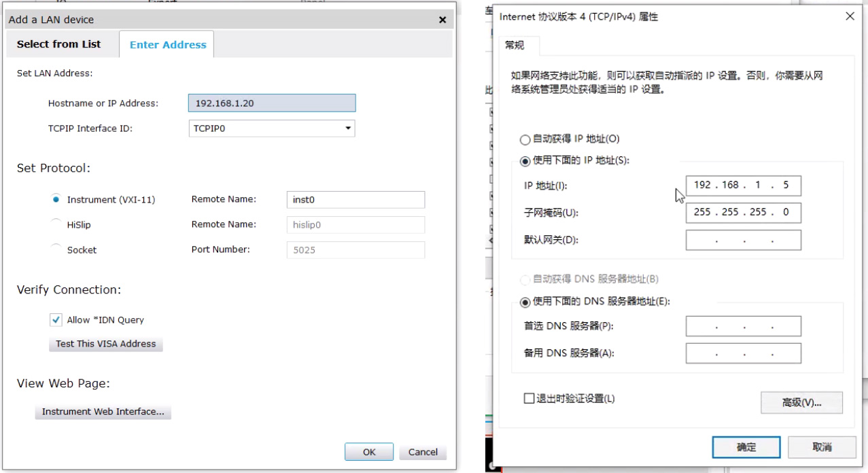Click the 子网掩码 subnet mask field

pos(742,213)
